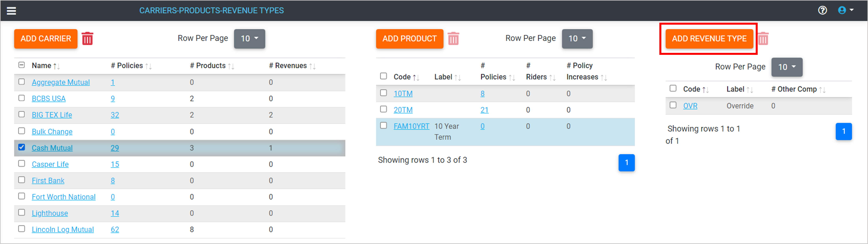This screenshot has height=244, width=868.
Task: Go to products page 1 button
Action: [x=626, y=163]
